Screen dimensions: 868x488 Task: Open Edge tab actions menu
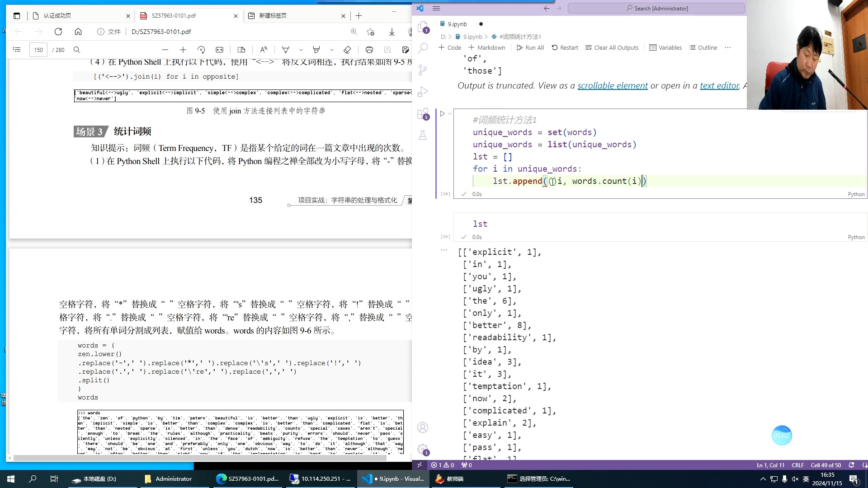pyautogui.click(x=17, y=16)
